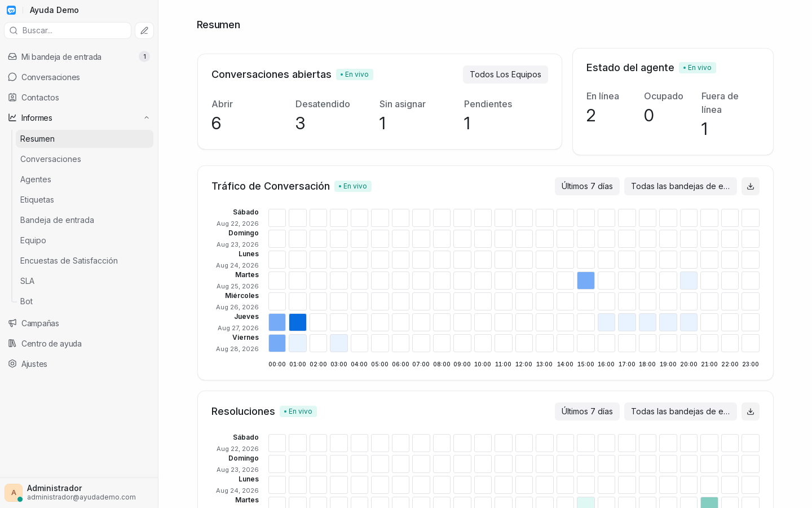Open the inbox filter dropdown in Resoluciones
This screenshot has width=812, height=508.
681,411
